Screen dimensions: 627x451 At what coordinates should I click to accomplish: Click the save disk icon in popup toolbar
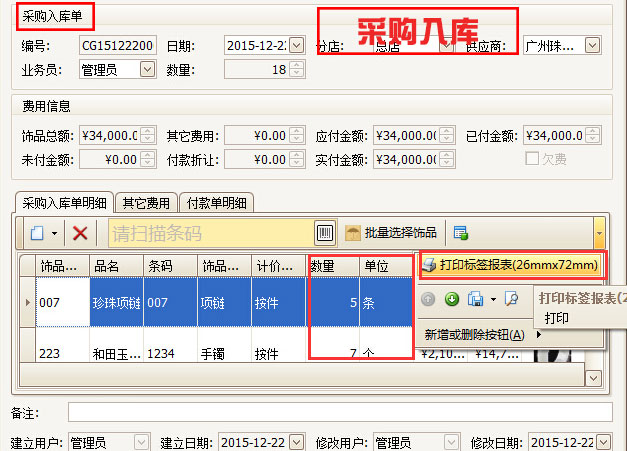click(x=476, y=298)
